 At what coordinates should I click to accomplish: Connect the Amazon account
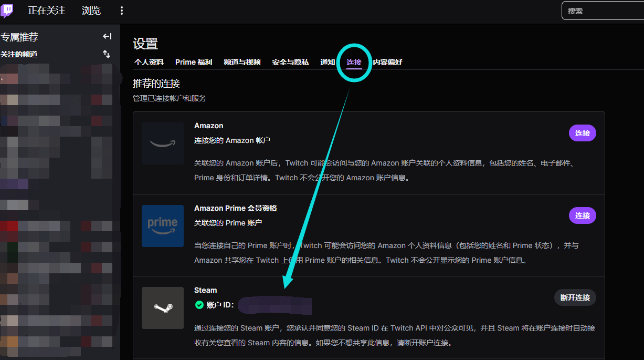click(x=582, y=133)
